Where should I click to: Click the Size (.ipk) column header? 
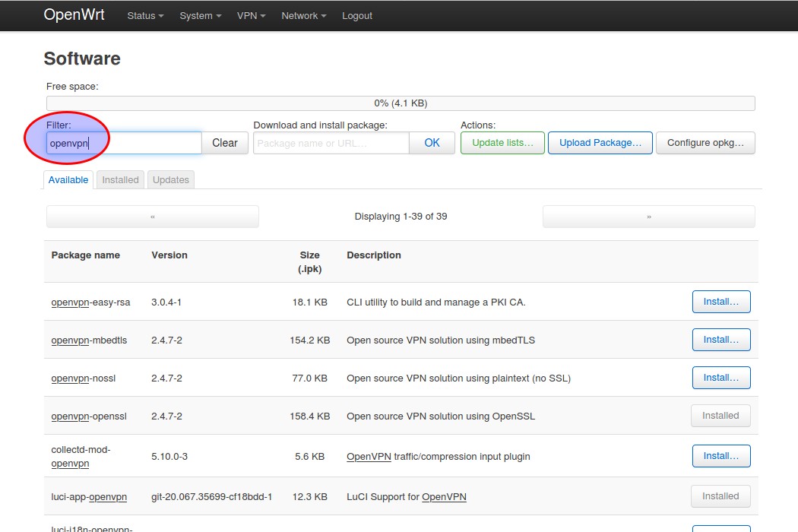309,261
